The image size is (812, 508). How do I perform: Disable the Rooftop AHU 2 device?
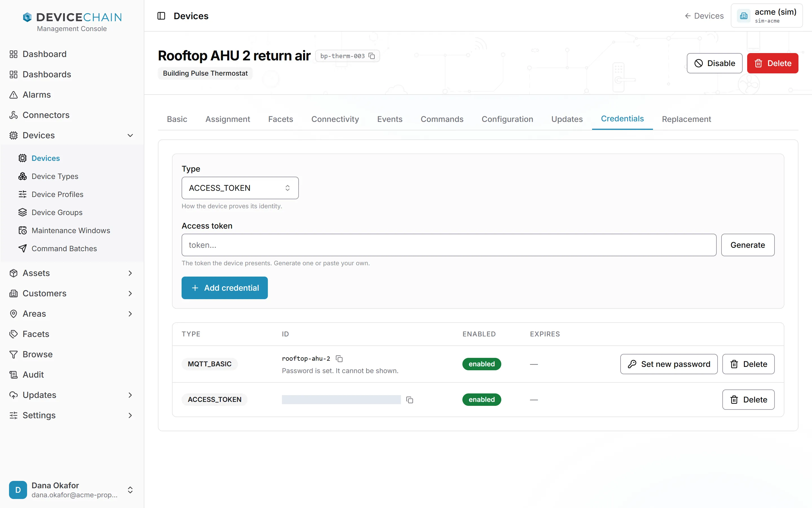[714, 63]
